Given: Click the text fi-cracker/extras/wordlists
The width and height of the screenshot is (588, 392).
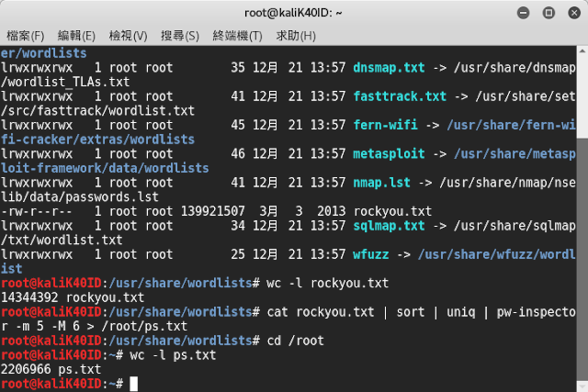Looking at the screenshot, I should (x=97, y=140).
